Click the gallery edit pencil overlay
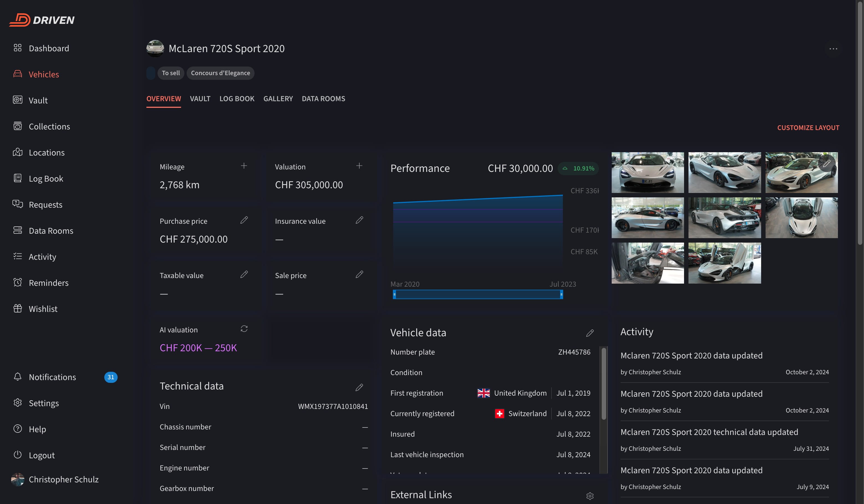864x504 pixels. click(x=827, y=163)
